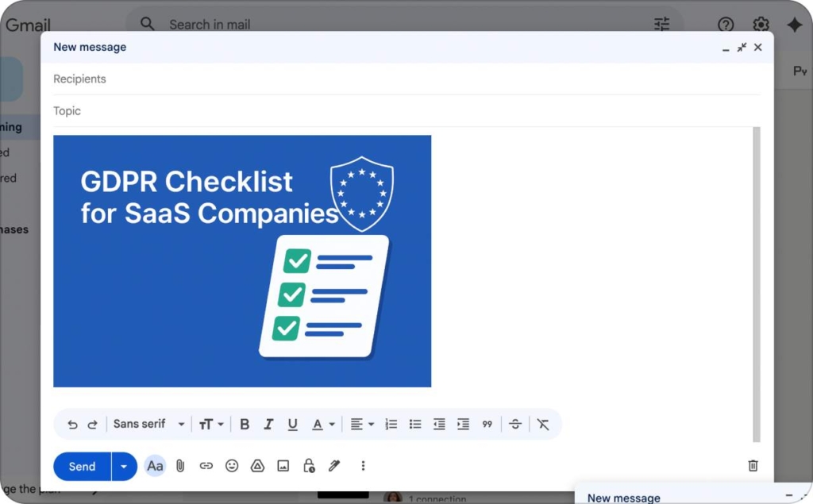Open the Gemini sparkle icon
Viewport: 813px width, 504px height.
[795, 25]
